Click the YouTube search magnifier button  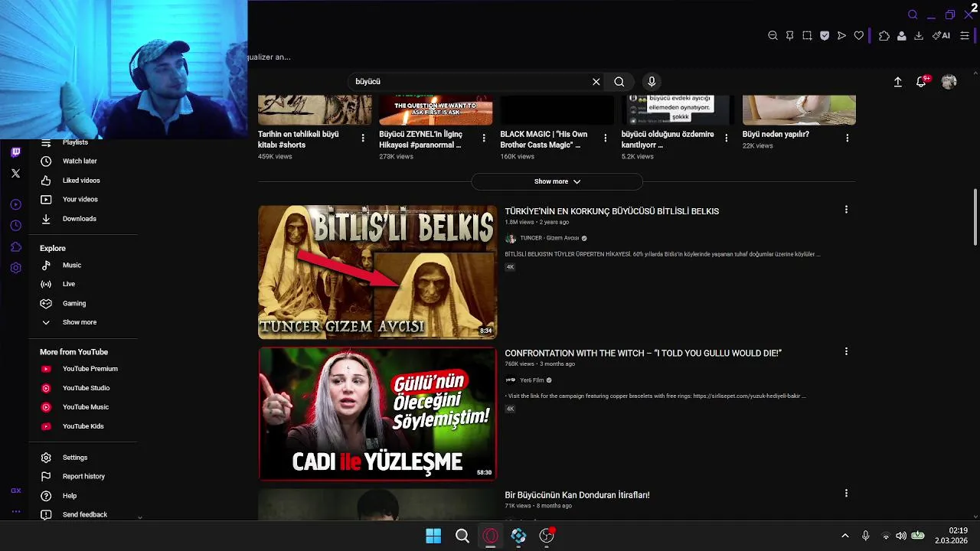pyautogui.click(x=619, y=82)
